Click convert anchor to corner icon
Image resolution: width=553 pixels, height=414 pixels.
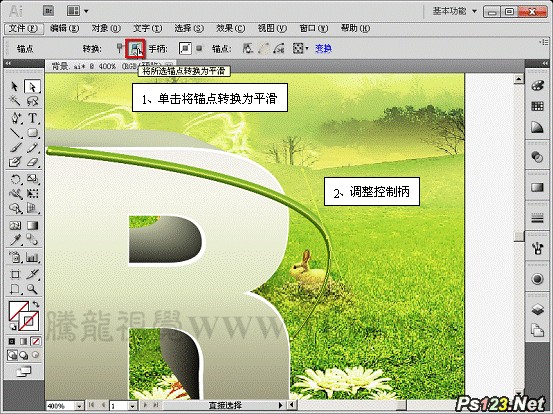point(120,48)
